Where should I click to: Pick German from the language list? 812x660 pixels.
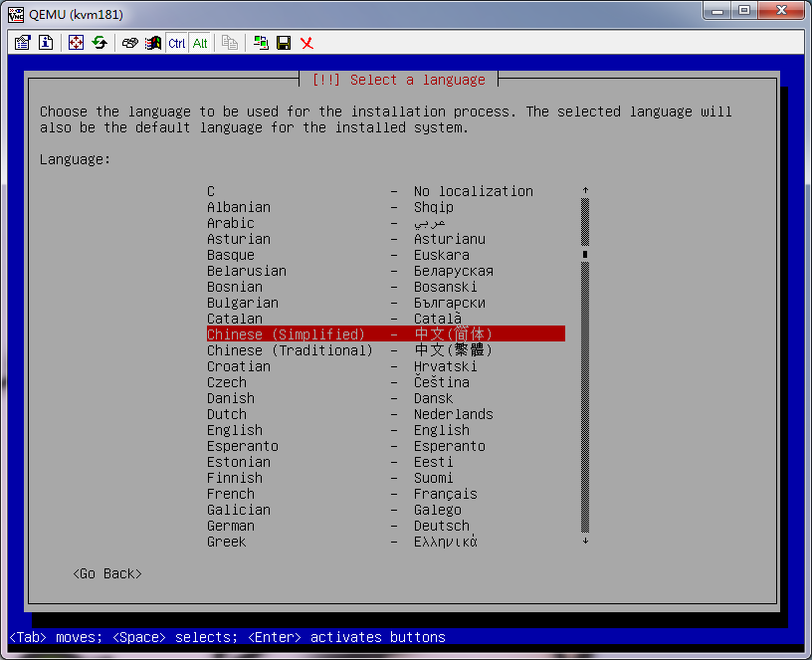click(x=231, y=526)
